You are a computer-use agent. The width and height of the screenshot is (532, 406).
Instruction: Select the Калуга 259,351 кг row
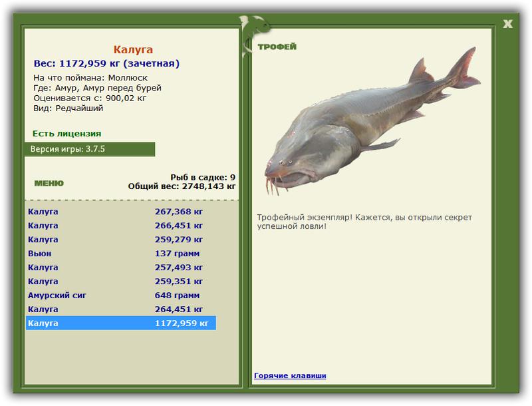[121, 281]
